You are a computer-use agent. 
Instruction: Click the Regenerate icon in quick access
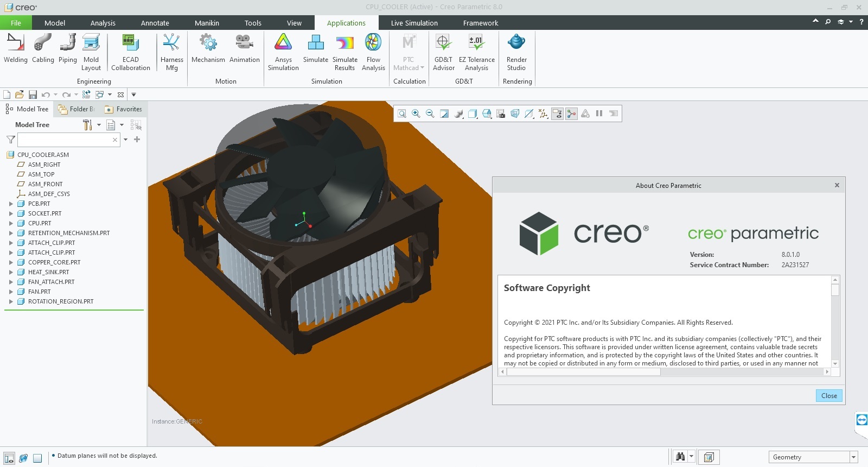click(86, 94)
